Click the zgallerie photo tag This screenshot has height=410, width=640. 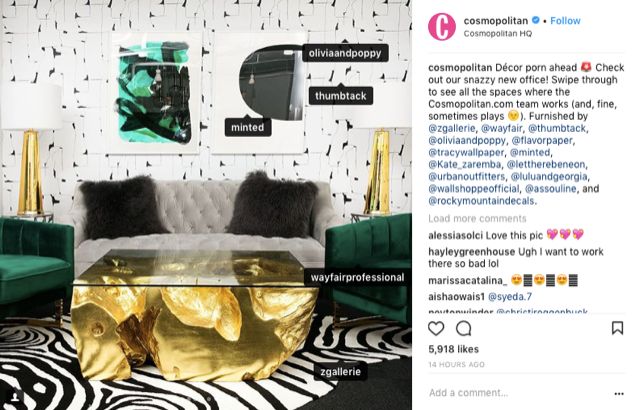[341, 372]
